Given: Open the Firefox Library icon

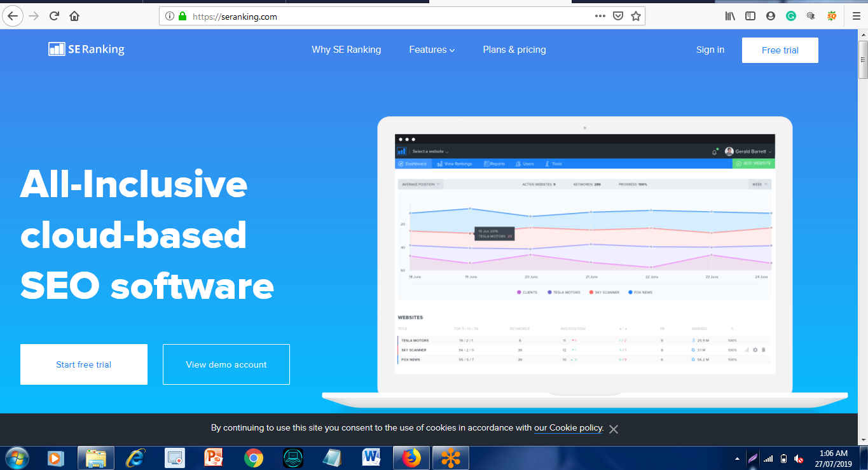Looking at the screenshot, I should [x=730, y=17].
